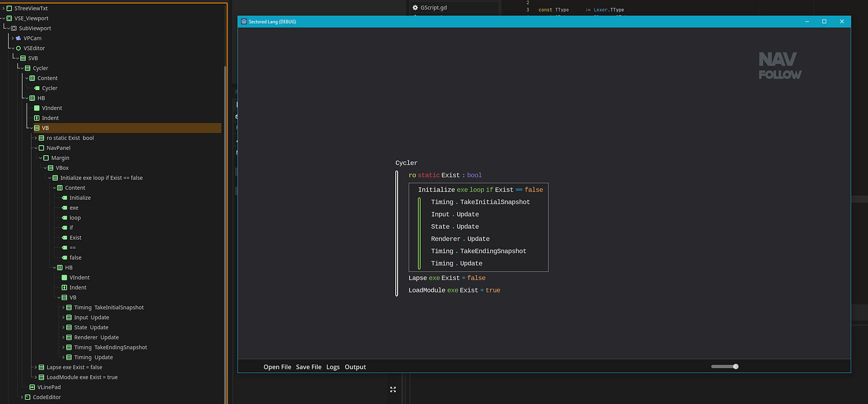868x404 pixels.
Task: Expand the 'Lapse exe Exist = false' node
Action: tap(35, 368)
